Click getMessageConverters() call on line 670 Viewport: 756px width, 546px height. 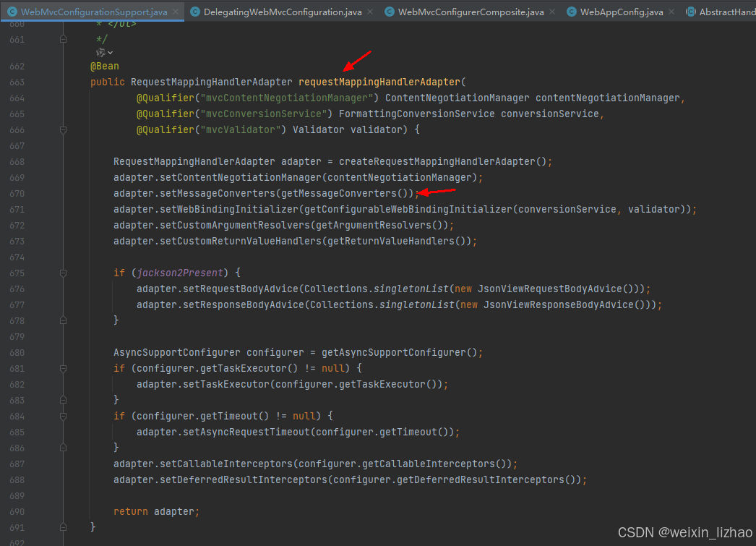(344, 193)
